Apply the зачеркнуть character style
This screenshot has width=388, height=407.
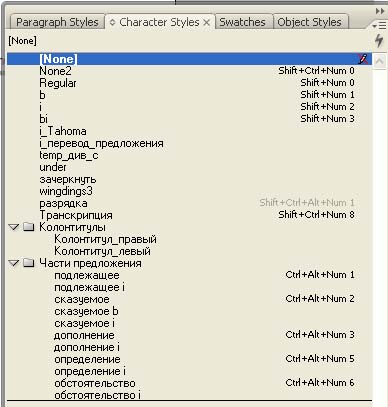click(x=189, y=179)
